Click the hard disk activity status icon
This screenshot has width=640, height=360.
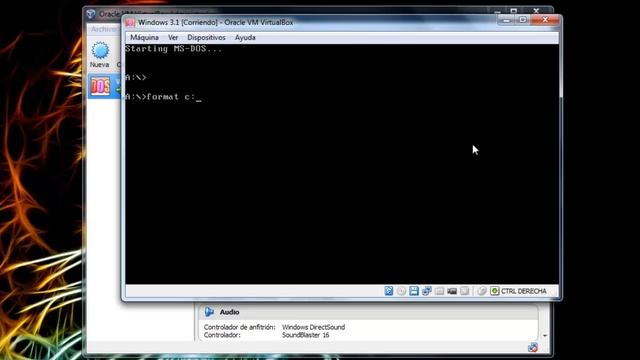389,291
